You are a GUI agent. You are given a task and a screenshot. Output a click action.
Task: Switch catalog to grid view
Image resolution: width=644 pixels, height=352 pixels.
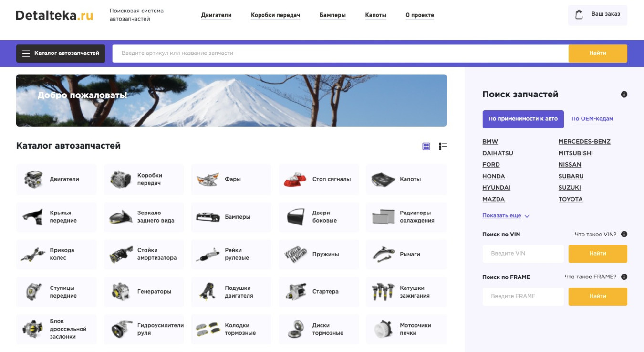tap(426, 147)
